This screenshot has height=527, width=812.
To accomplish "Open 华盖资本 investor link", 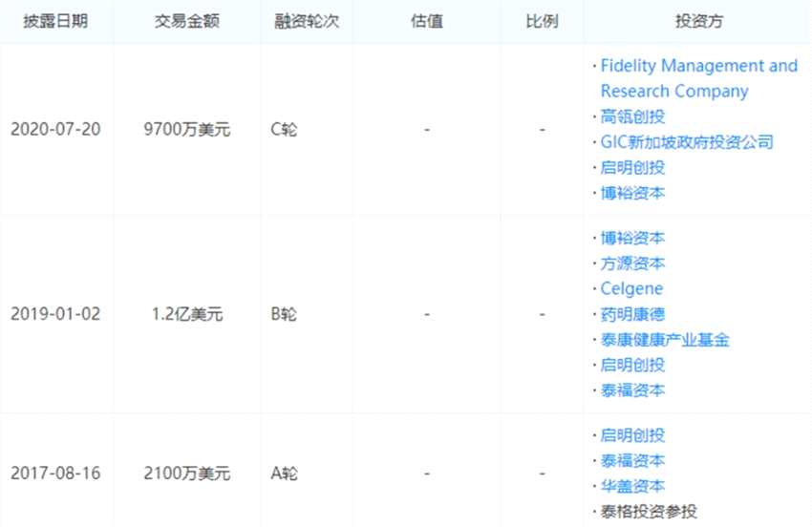I will pyautogui.click(x=632, y=486).
